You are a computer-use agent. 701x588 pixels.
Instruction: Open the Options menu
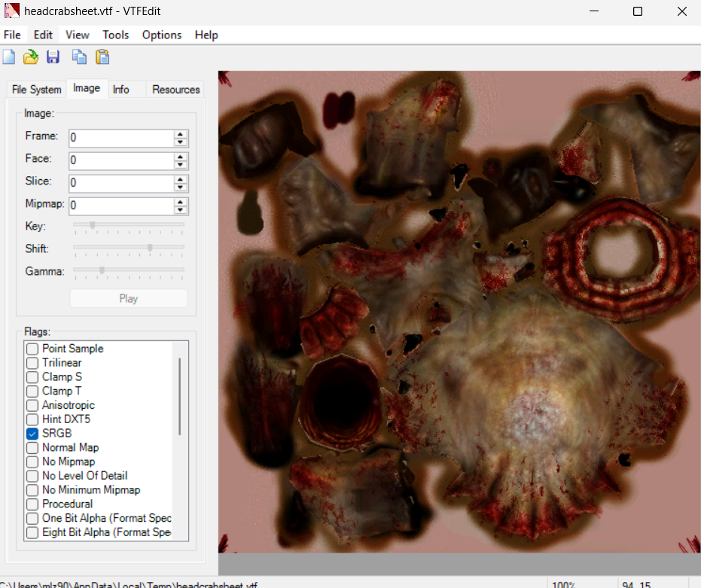click(162, 35)
